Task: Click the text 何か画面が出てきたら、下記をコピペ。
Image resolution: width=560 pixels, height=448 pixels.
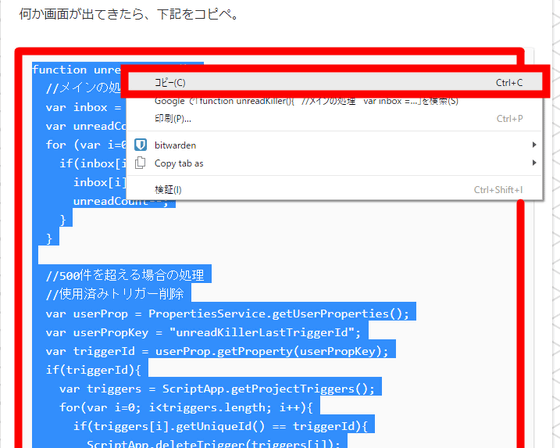Action: pyautogui.click(x=129, y=15)
